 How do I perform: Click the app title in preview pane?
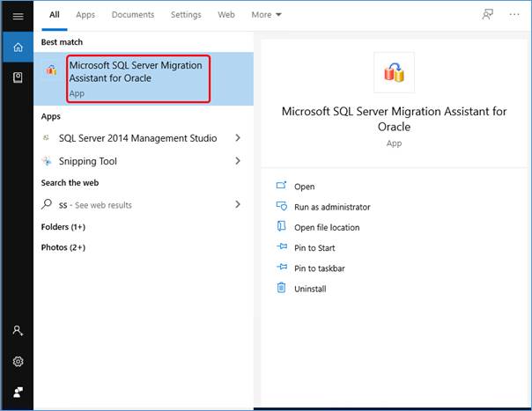(394, 119)
